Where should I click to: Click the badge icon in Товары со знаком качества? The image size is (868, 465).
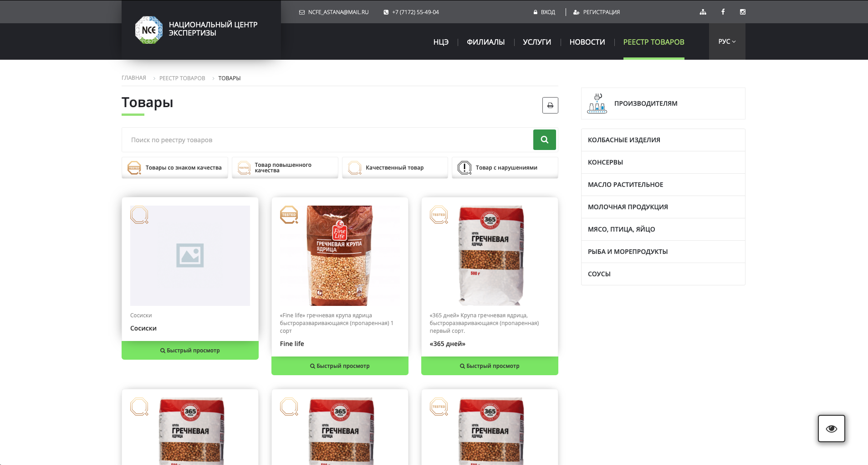pos(134,168)
